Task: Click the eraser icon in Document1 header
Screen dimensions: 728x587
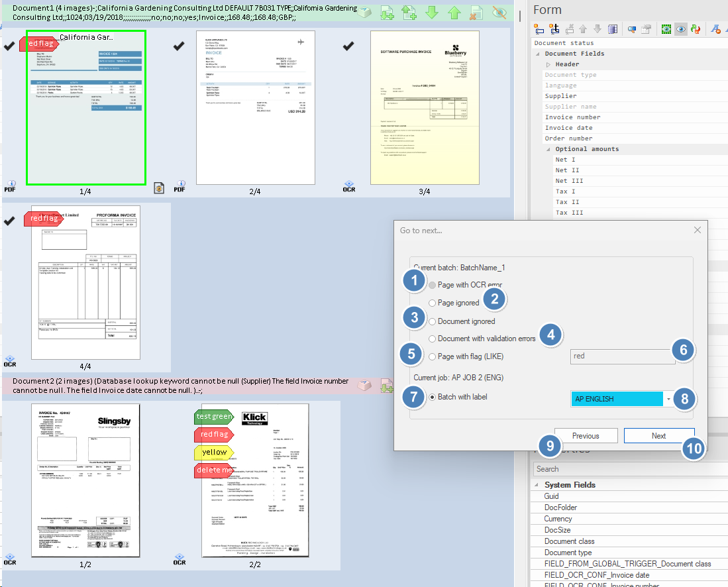Action: coord(365,13)
